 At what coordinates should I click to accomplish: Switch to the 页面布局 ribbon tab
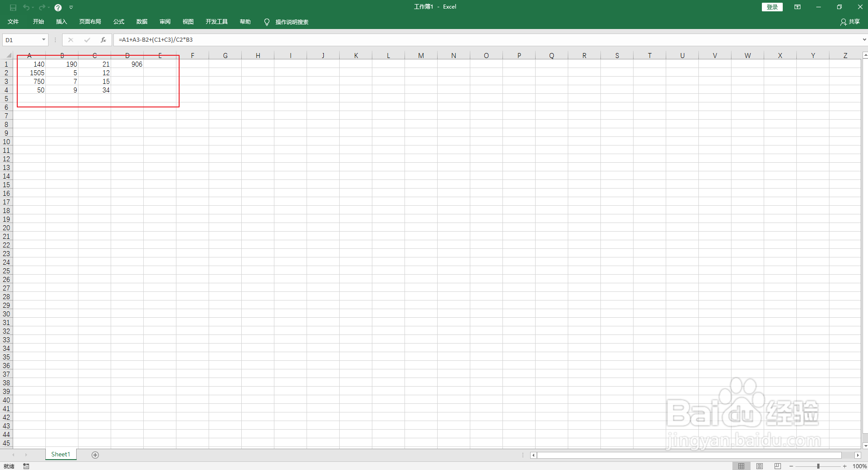tap(90, 22)
